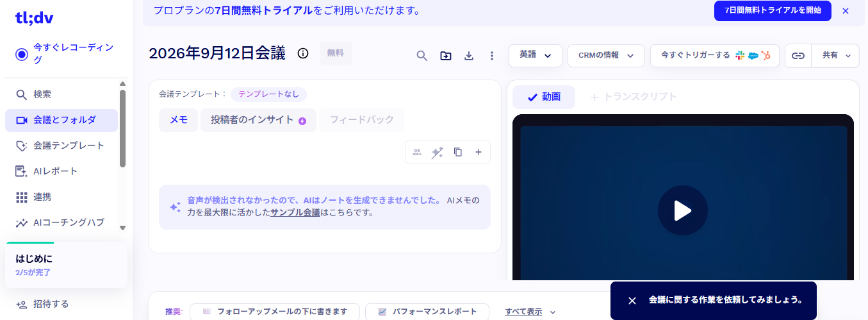Go to 連携 integrations
Image resolution: width=868 pixels, height=320 pixels.
point(61,197)
